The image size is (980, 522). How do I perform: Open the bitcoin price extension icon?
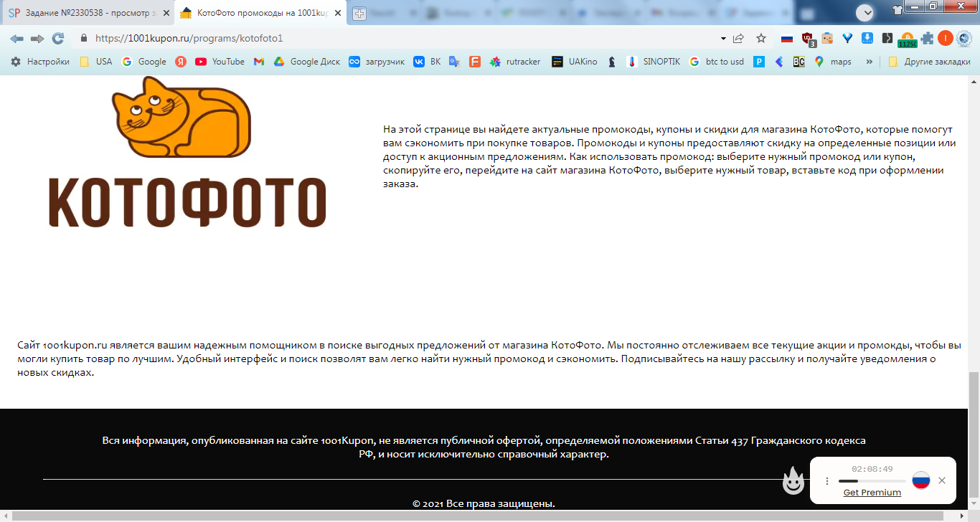(908, 39)
